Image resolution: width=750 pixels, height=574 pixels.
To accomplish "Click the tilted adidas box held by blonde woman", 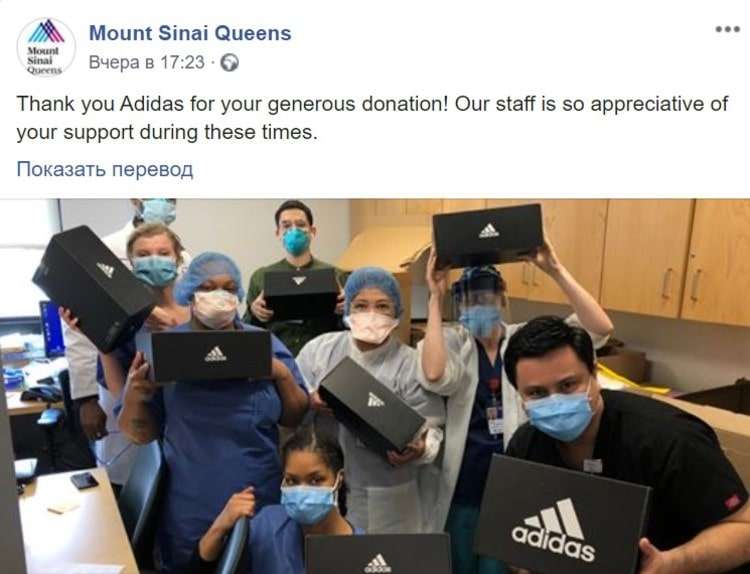I will click(94, 287).
